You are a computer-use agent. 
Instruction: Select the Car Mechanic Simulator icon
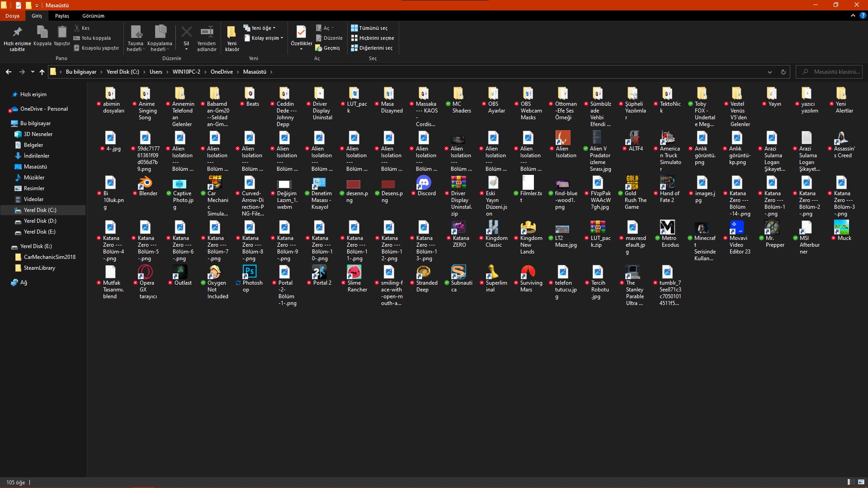215,183
